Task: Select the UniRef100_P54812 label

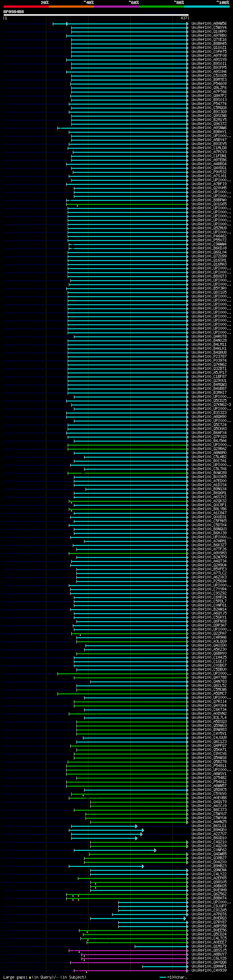Action: 209,782
